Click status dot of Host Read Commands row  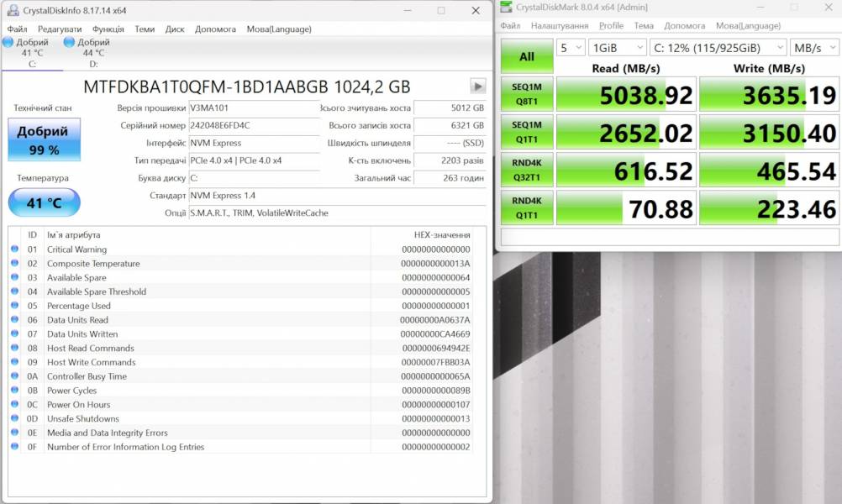pos(14,348)
